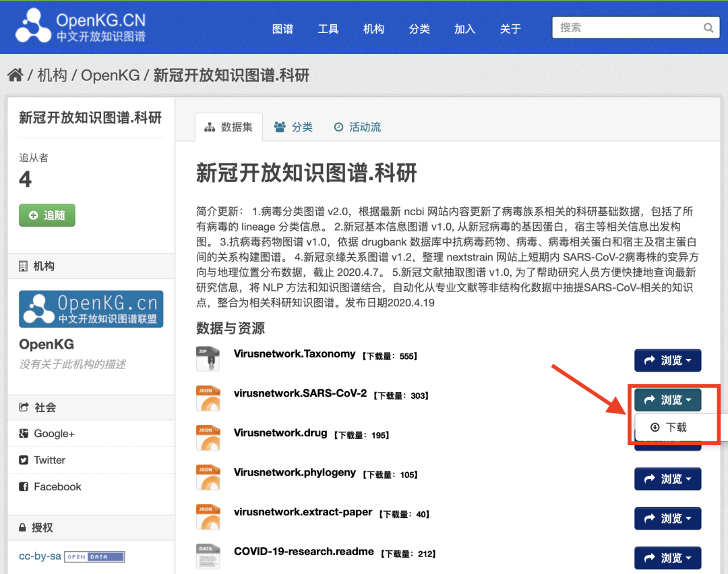Open the cc-by-sa license link
The width and height of the screenshot is (728, 574).
(40, 556)
